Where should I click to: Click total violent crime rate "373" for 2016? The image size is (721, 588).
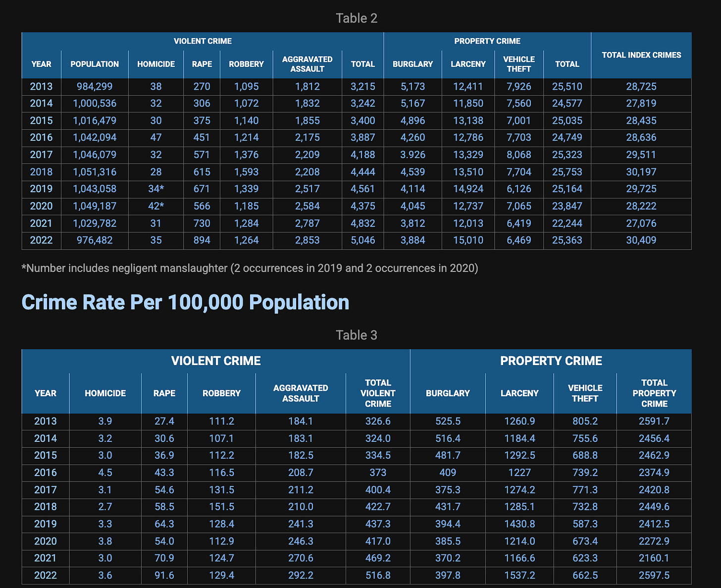coord(378,473)
